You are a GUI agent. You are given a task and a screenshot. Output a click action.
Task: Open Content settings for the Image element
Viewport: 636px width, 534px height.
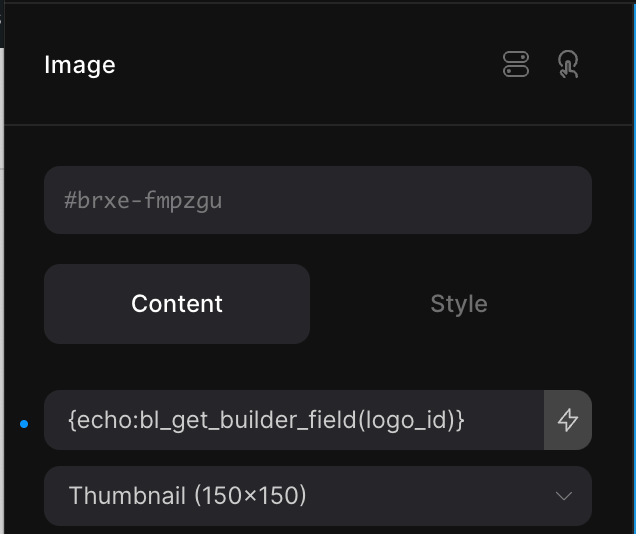click(x=177, y=304)
